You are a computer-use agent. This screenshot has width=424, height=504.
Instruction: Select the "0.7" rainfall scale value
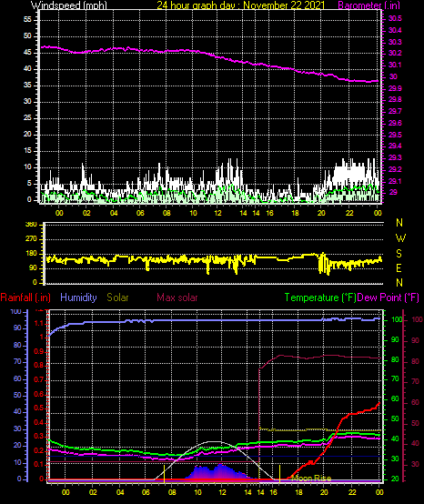[39, 379]
